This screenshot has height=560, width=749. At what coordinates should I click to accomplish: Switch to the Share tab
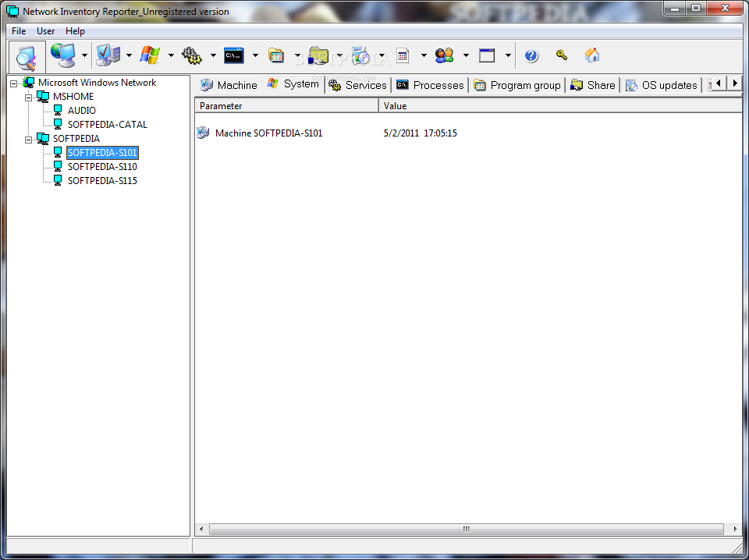[593, 85]
